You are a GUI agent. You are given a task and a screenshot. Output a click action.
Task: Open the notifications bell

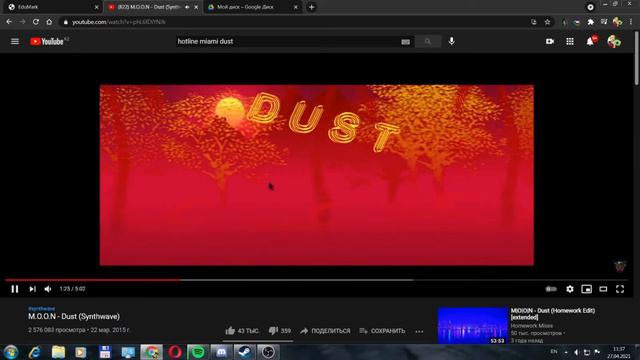pos(590,41)
